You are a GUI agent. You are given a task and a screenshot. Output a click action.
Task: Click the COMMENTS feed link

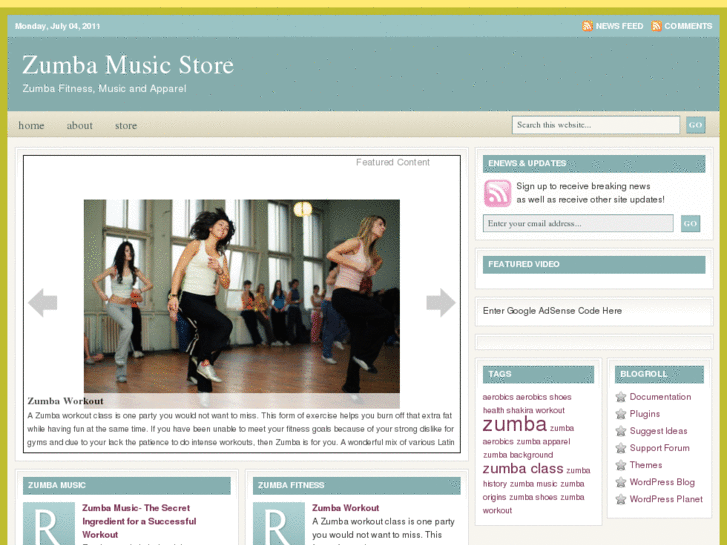(688, 26)
